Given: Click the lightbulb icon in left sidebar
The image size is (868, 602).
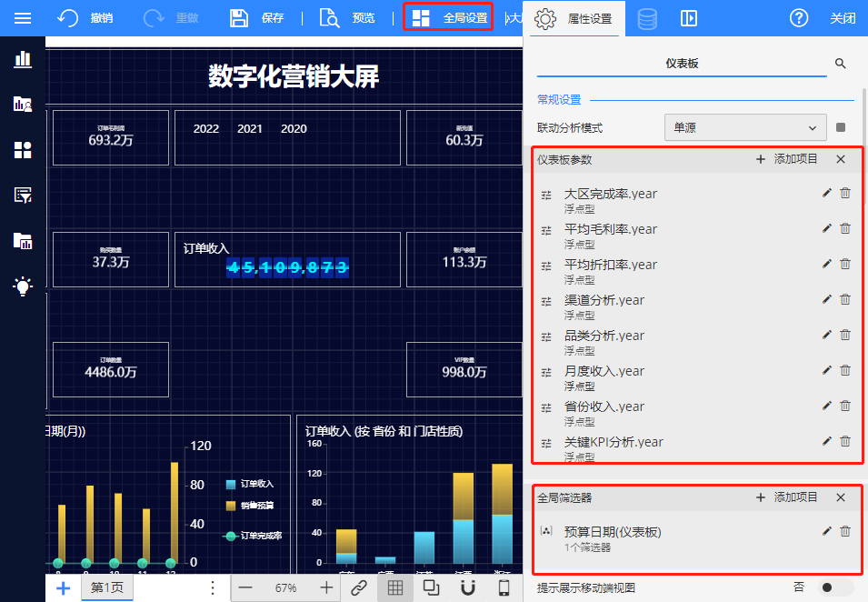Looking at the screenshot, I should [x=23, y=286].
